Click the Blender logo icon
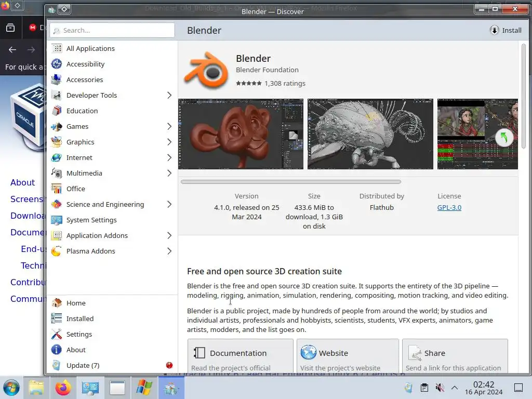This screenshot has width=532, height=399. click(206, 71)
